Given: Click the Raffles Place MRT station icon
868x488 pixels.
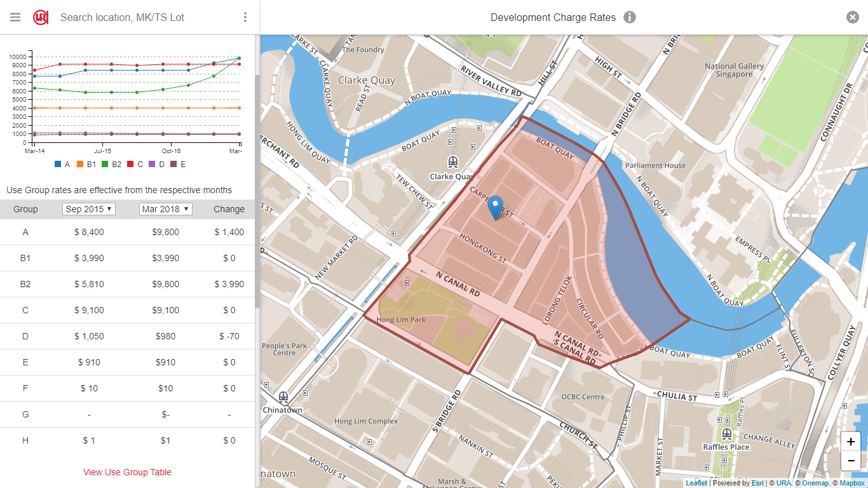Looking at the screenshot, I should click(726, 434).
